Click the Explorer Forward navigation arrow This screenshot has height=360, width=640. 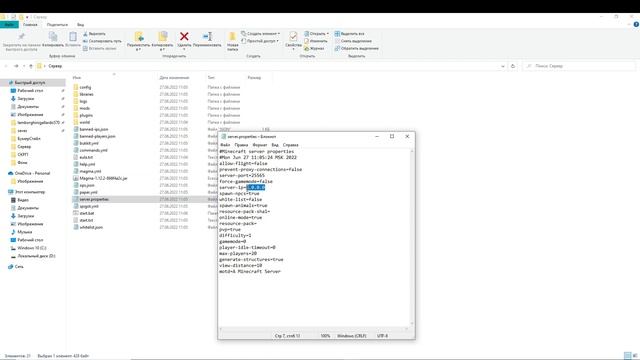[x=16, y=66]
